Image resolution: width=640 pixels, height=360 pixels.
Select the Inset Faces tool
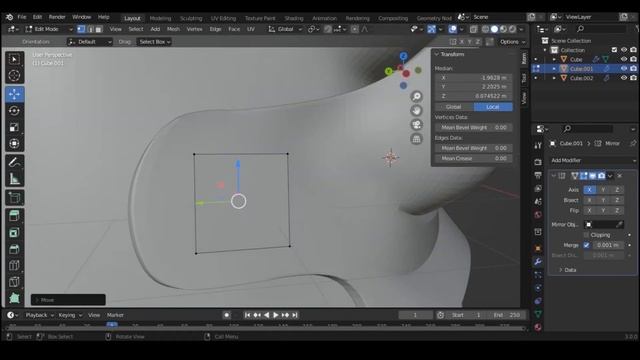coord(14,233)
